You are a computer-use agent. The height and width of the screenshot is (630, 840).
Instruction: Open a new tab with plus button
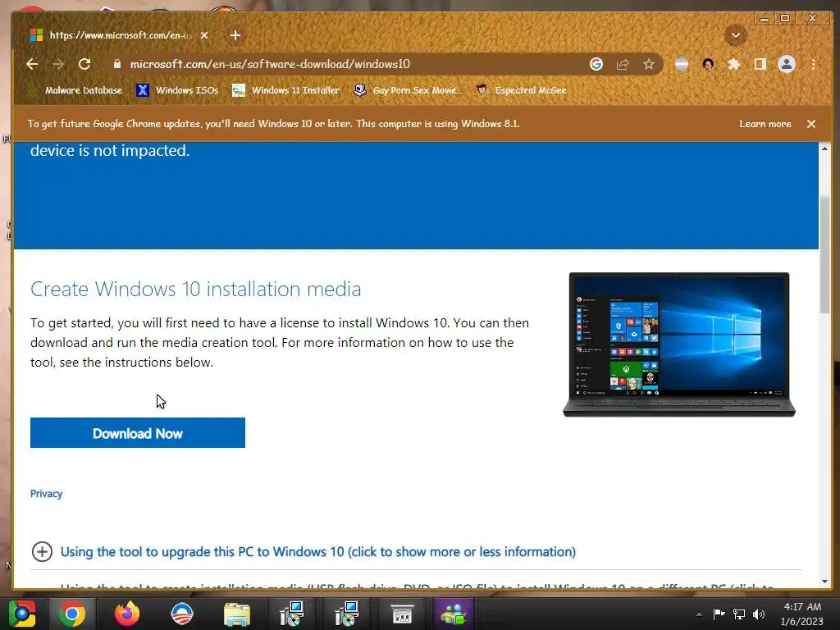(x=235, y=35)
